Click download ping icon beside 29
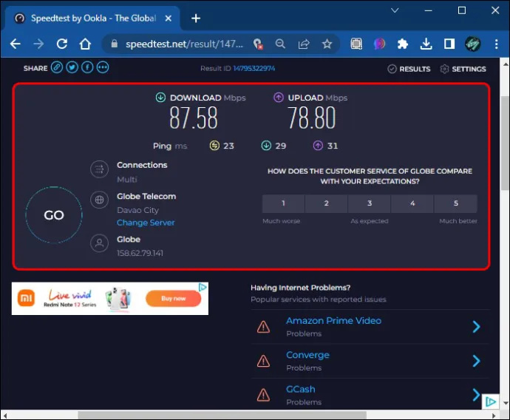Viewport: 510px width, 420px height. point(266,146)
